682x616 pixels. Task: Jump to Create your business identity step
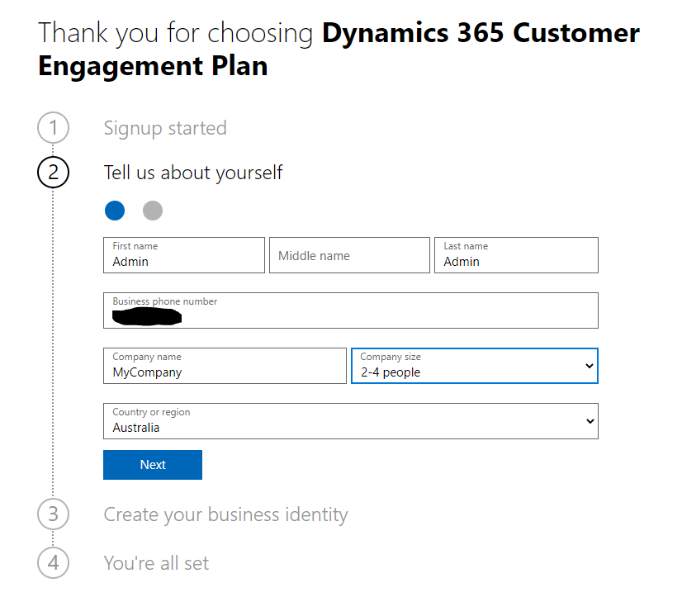pyautogui.click(x=225, y=514)
